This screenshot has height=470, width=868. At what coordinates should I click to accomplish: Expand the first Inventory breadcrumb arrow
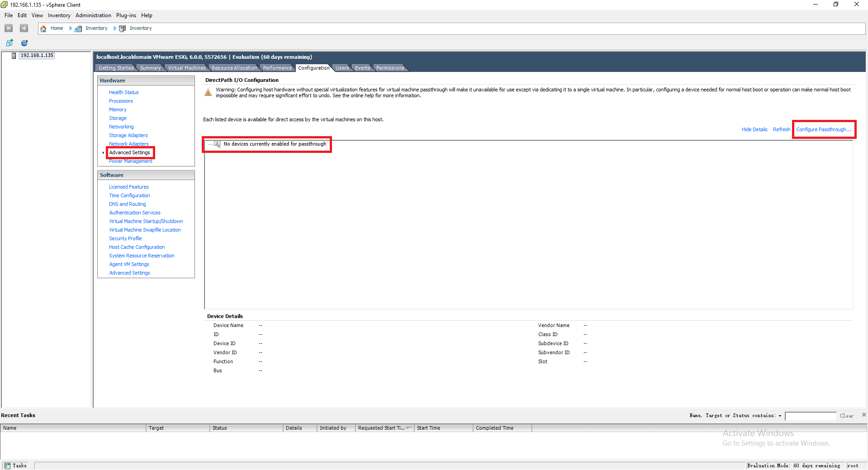(115, 28)
